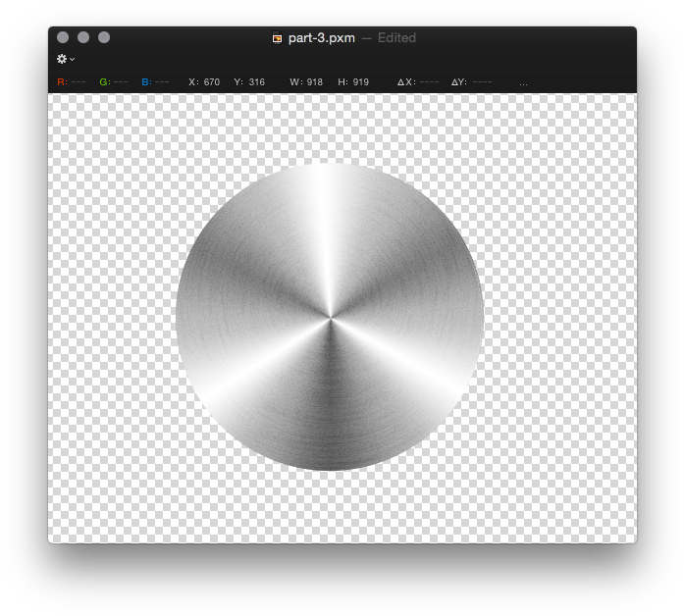Click the part-3.pxm document icon in title bar
This screenshot has width=684, height=616.
[277, 38]
